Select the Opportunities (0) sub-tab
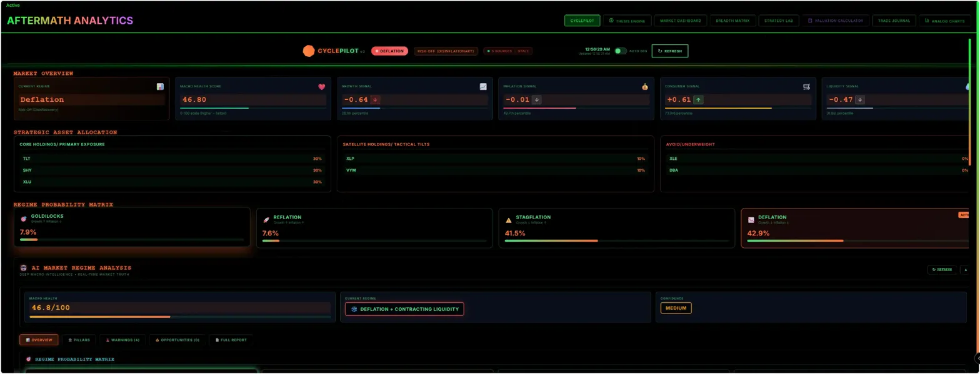980x374 pixels. click(x=177, y=340)
